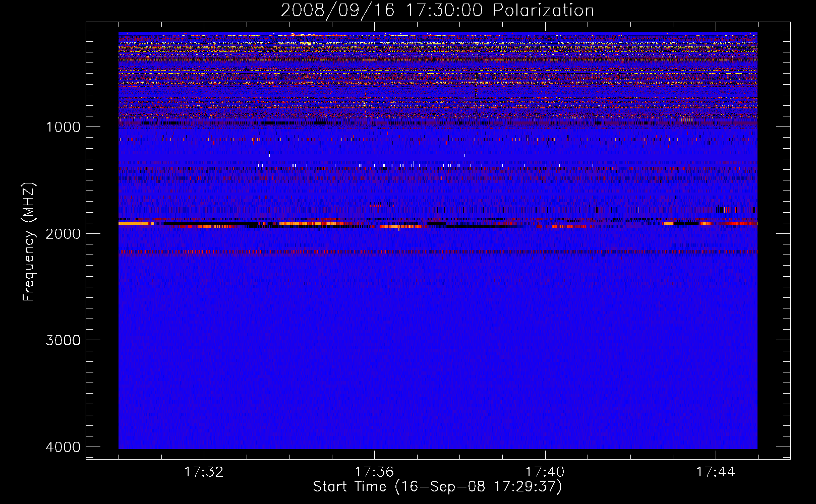The height and width of the screenshot is (504, 816).
Task: Click the 17:32 time tick label
Action: coord(204,472)
